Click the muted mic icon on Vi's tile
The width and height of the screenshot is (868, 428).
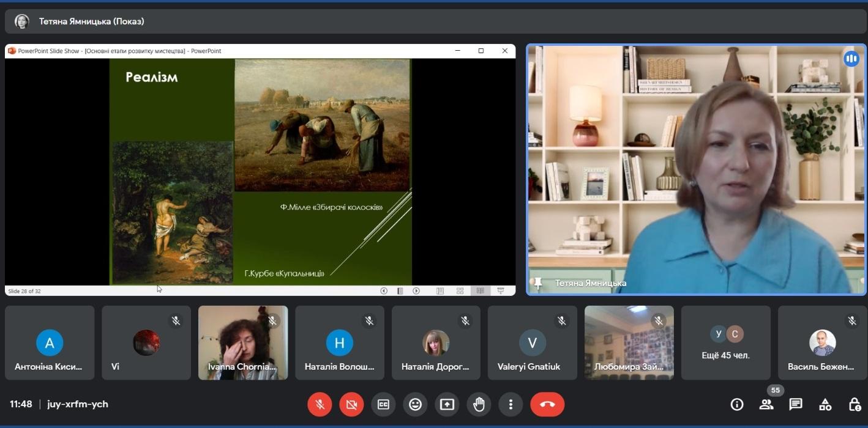tap(176, 320)
